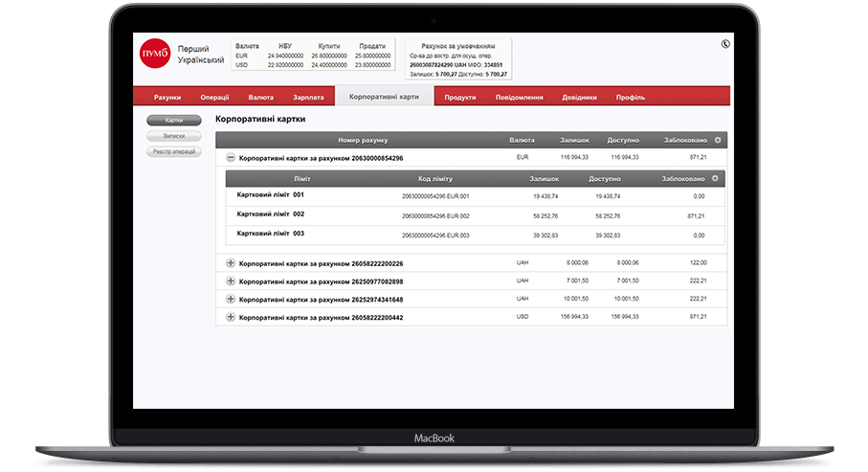Select Картковий ліміт 003 row
868x472 pixels.
click(476, 235)
